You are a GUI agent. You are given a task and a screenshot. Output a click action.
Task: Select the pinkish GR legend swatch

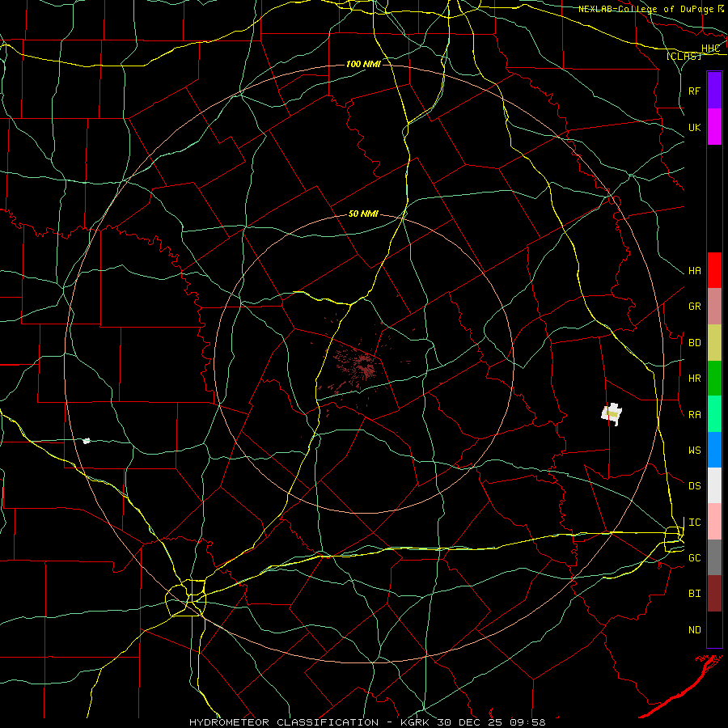pyautogui.click(x=714, y=307)
